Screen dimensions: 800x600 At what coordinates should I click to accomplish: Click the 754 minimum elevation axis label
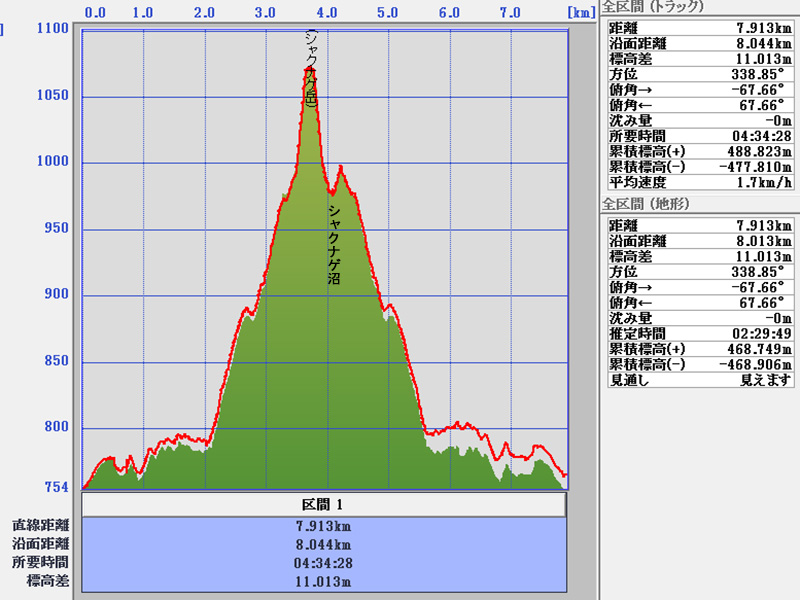coord(56,487)
